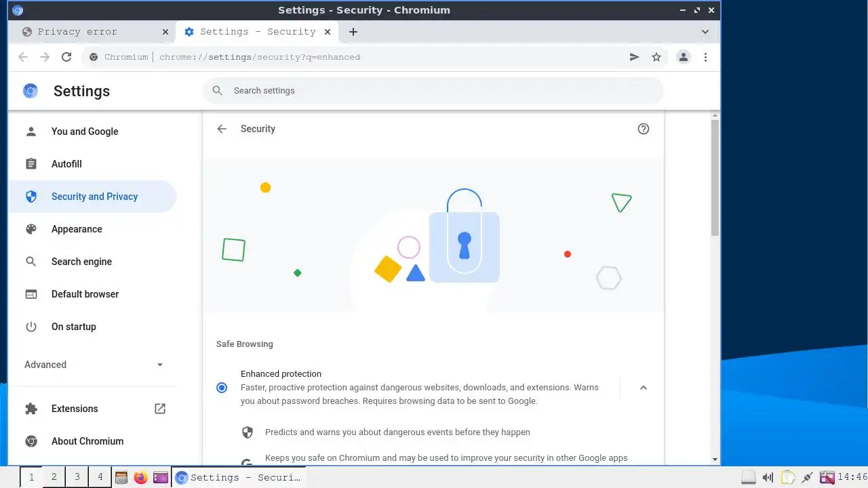Open Search engine settings

pyautogui.click(x=92, y=262)
